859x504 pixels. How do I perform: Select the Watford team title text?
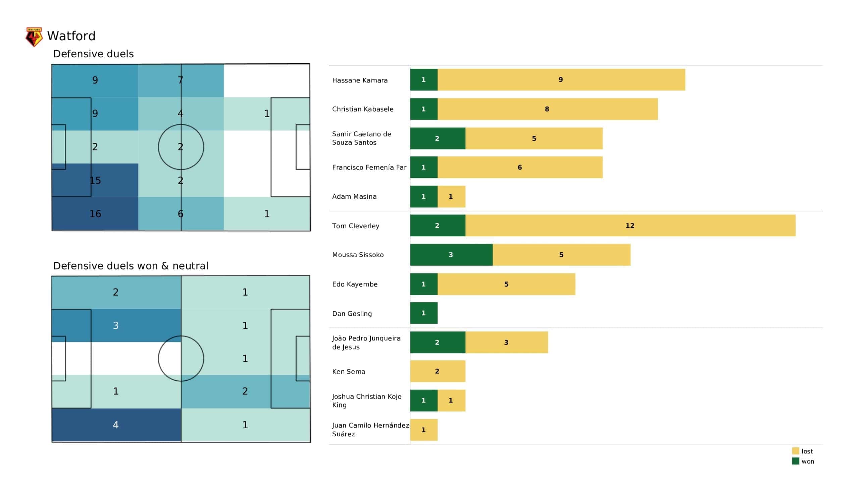click(x=71, y=36)
